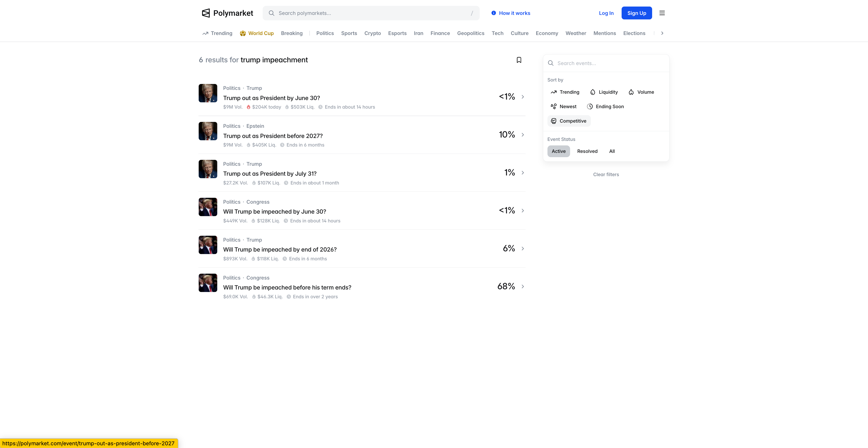Open the Finance category tab
Image resolution: width=868 pixels, height=448 pixels.
tap(440, 33)
